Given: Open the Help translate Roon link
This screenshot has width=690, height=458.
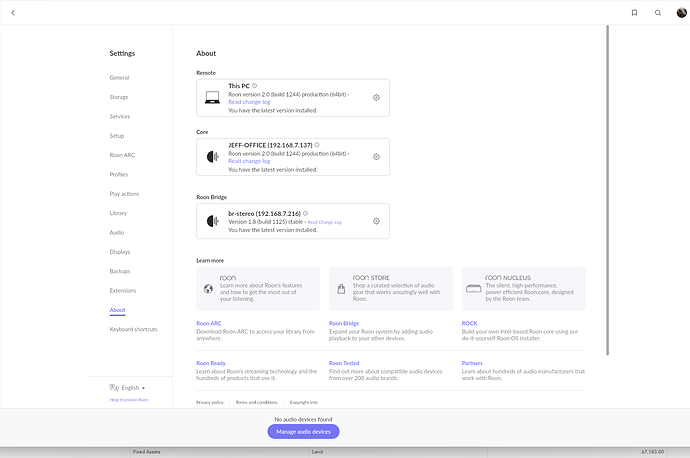Looking at the screenshot, I should pos(128,399).
